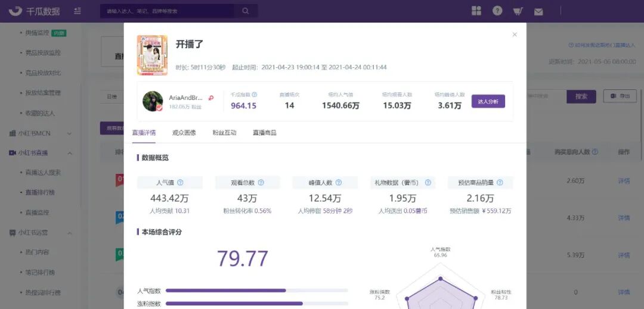Open 直播监控 in the sidebar
Image resolution: width=644 pixels, height=309 pixels.
tap(38, 213)
